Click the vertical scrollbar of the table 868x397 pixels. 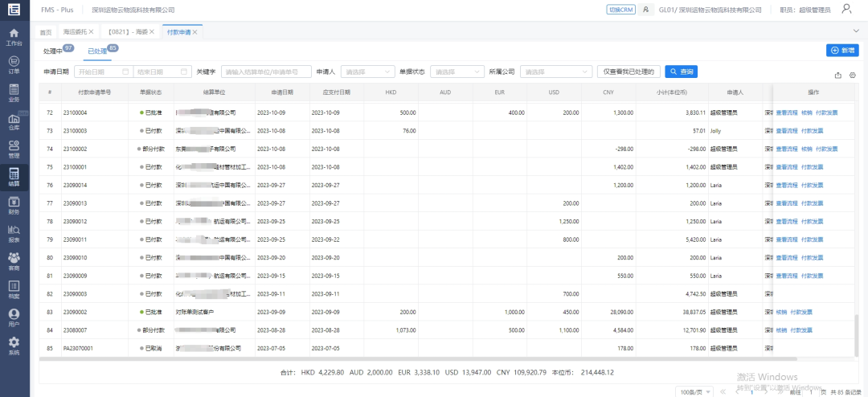[858, 336]
